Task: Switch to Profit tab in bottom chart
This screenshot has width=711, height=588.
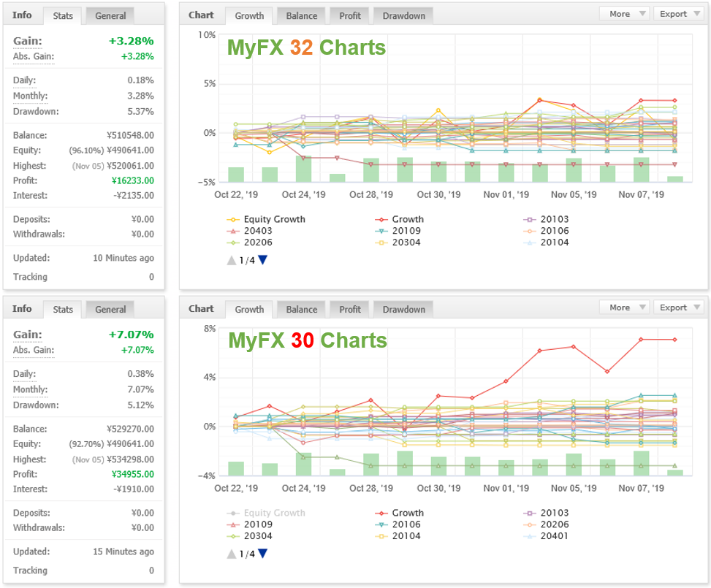Action: [349, 310]
